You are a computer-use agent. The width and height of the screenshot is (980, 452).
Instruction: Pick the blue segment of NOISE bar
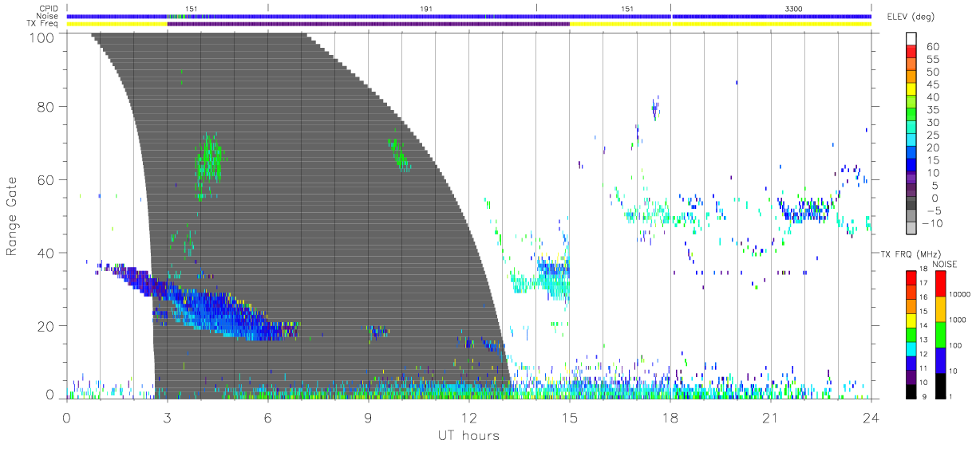[941, 360]
